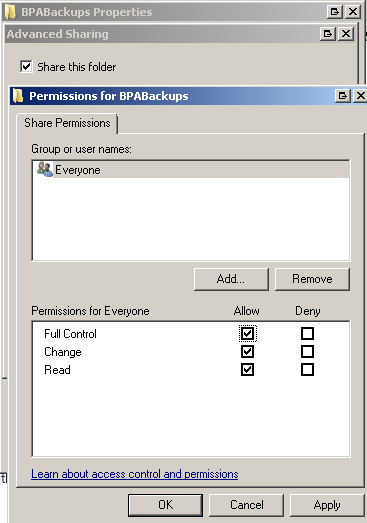Click the folder icon in Permissions title bar

tap(18, 96)
